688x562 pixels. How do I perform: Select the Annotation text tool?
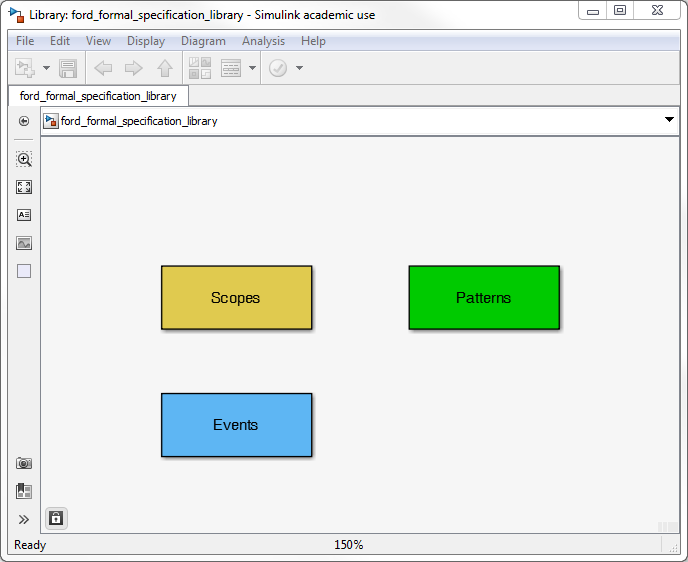point(24,215)
